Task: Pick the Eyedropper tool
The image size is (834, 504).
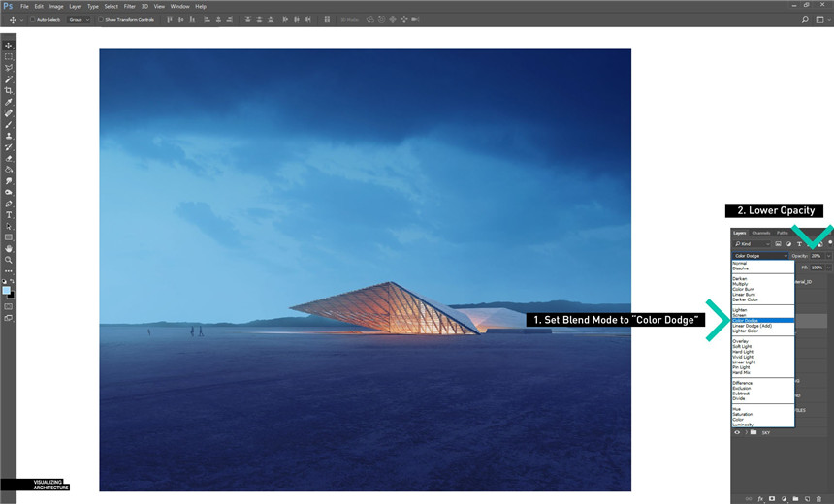Action: coord(9,102)
